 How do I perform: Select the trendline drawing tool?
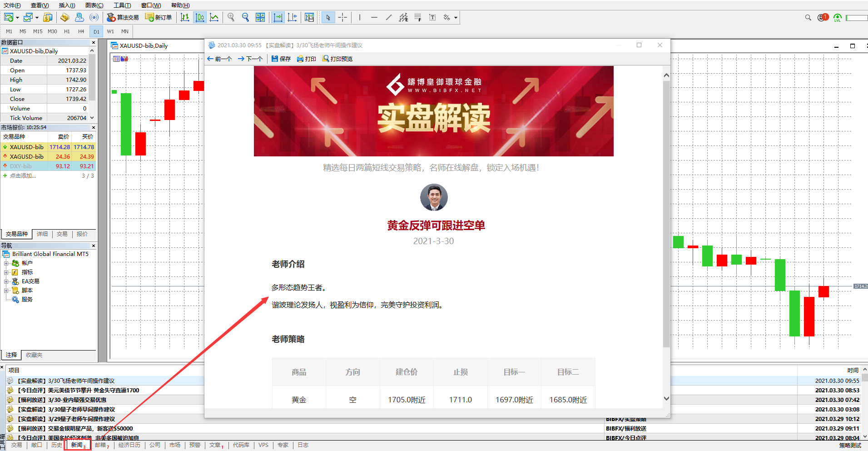(388, 17)
